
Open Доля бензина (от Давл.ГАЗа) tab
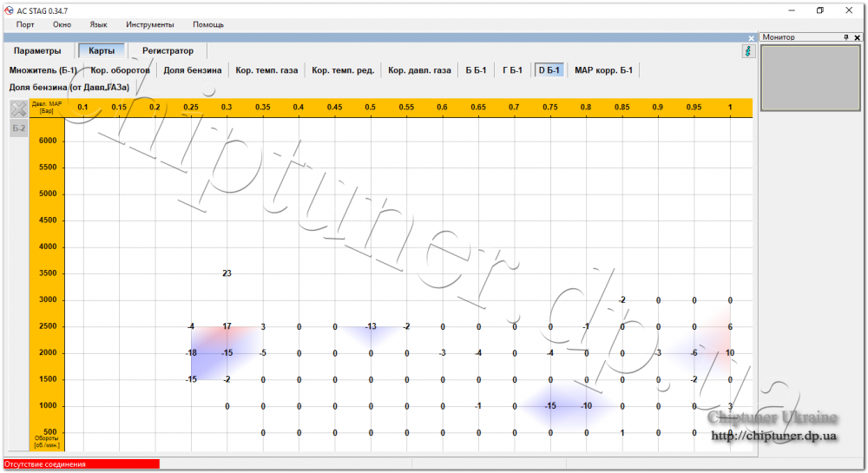tap(69, 88)
